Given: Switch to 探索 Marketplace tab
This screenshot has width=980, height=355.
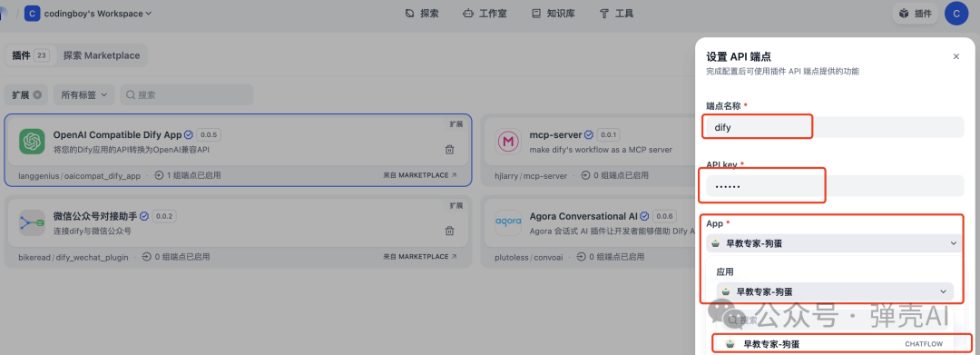Looking at the screenshot, I should (x=102, y=55).
